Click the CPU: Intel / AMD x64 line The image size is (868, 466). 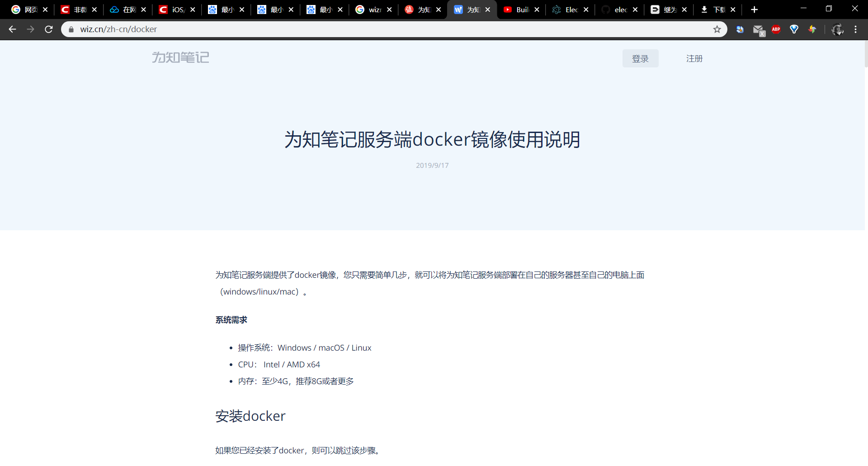coord(279,364)
